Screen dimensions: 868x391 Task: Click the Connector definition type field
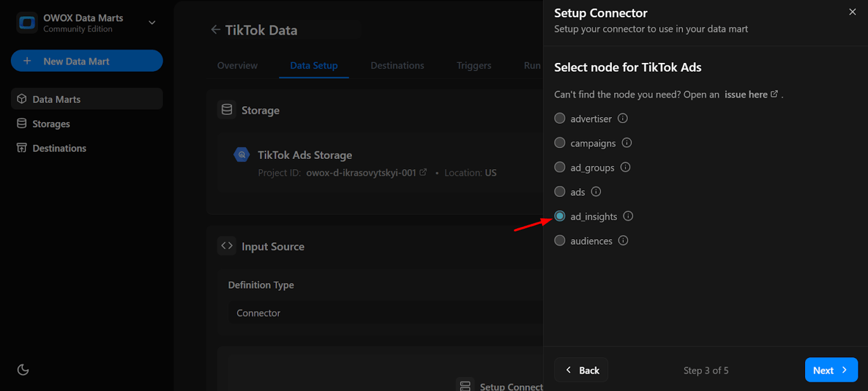(x=385, y=313)
